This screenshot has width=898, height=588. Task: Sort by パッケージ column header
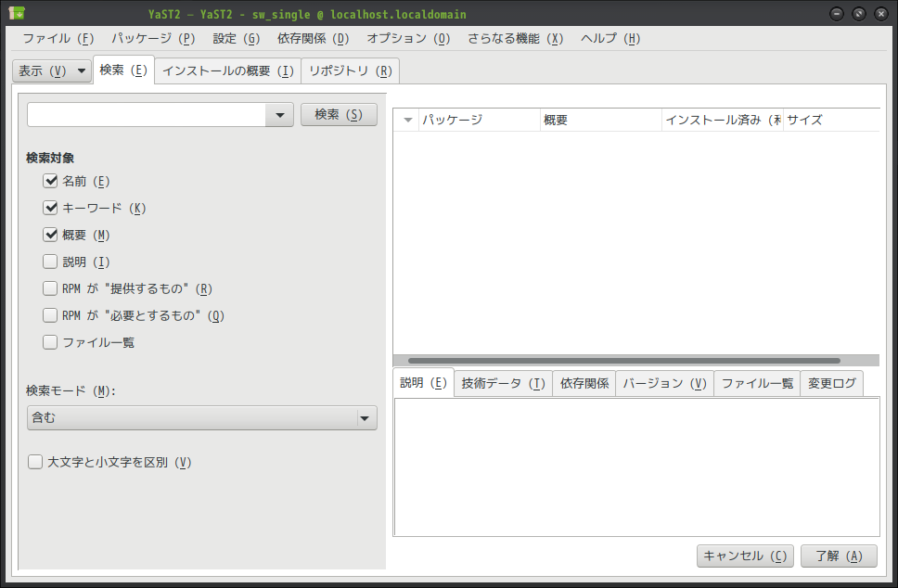[480, 121]
